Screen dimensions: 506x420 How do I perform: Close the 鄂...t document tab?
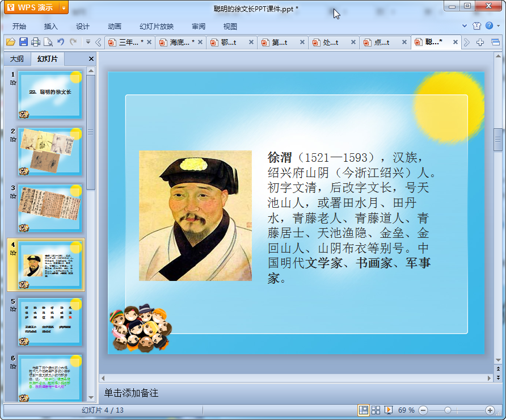(x=251, y=42)
